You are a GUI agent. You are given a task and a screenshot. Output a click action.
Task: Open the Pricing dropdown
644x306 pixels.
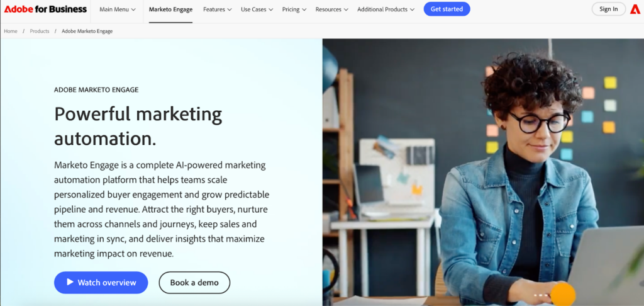(294, 9)
